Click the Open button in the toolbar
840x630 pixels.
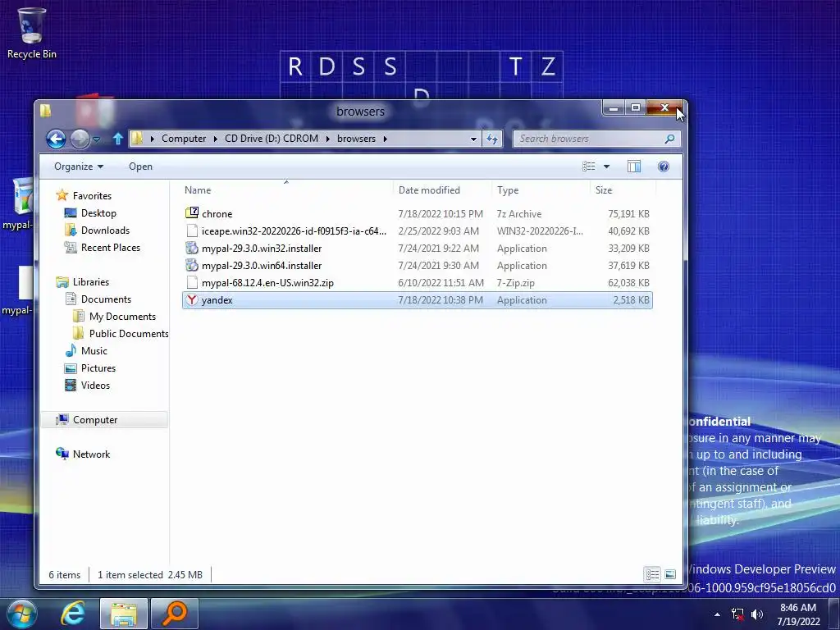(140, 167)
